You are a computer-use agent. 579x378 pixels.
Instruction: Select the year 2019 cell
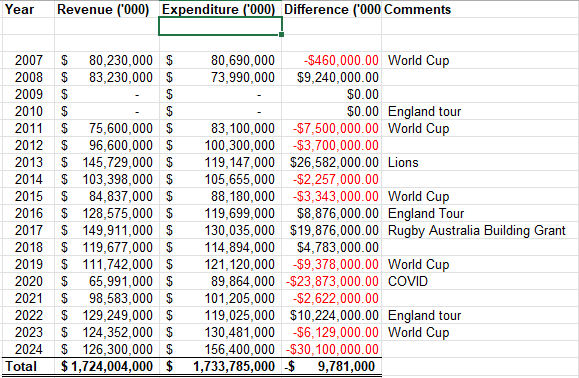pos(28,264)
